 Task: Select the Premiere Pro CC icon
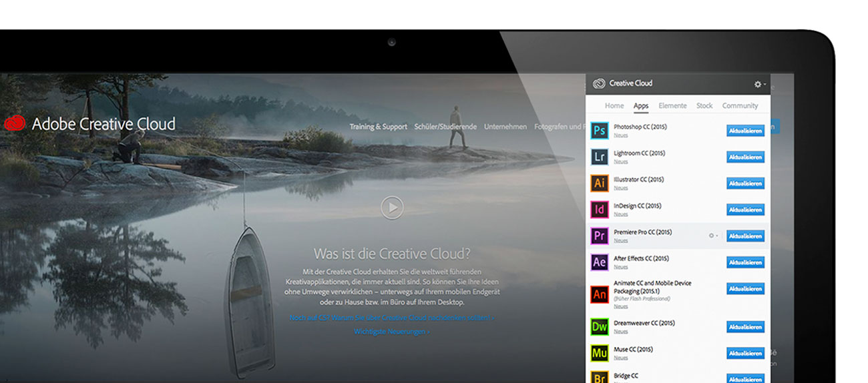[x=599, y=236]
